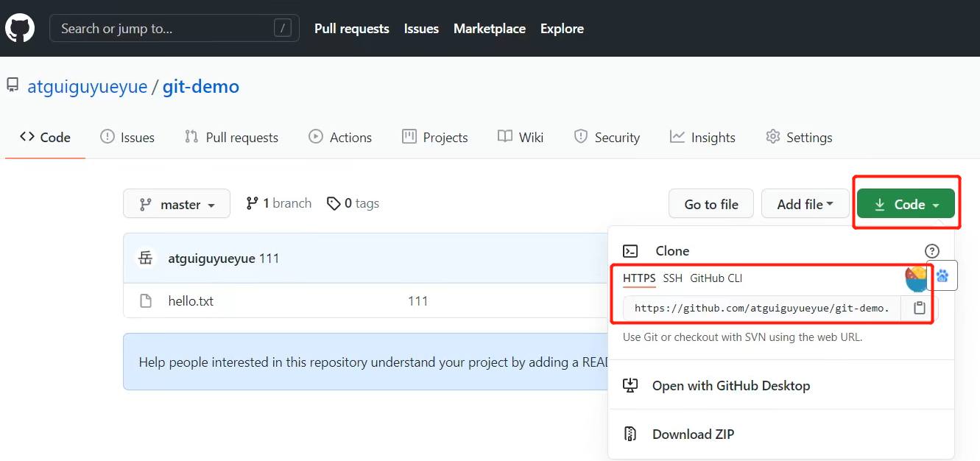
Task: Click the branch fork icon beside 1 branch
Action: point(253,203)
